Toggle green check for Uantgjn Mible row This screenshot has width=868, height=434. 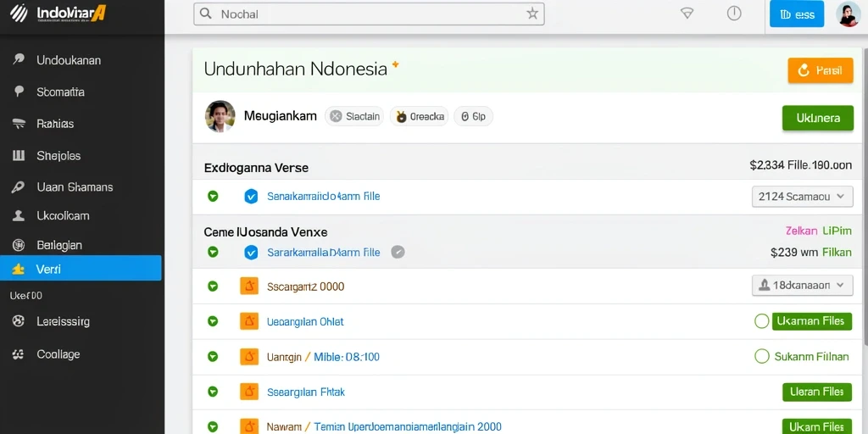coord(213,357)
